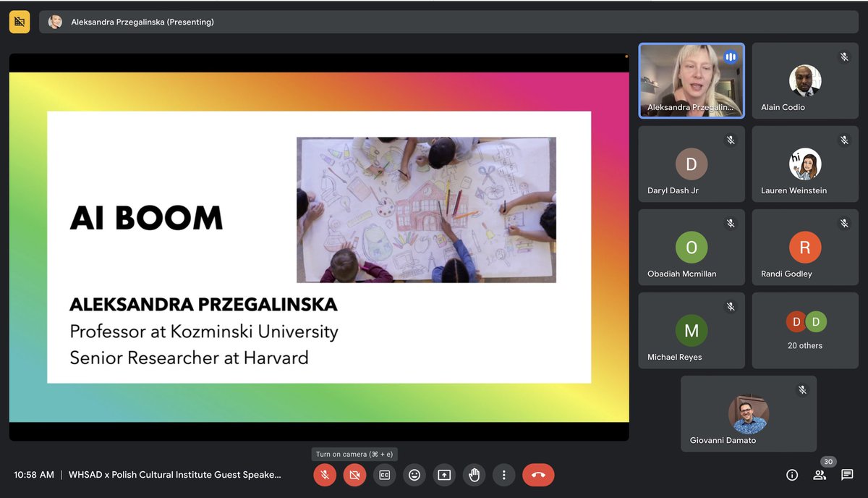Image resolution: width=868 pixels, height=498 pixels.
Task: Click the Present now screen share button
Action: [x=444, y=475]
